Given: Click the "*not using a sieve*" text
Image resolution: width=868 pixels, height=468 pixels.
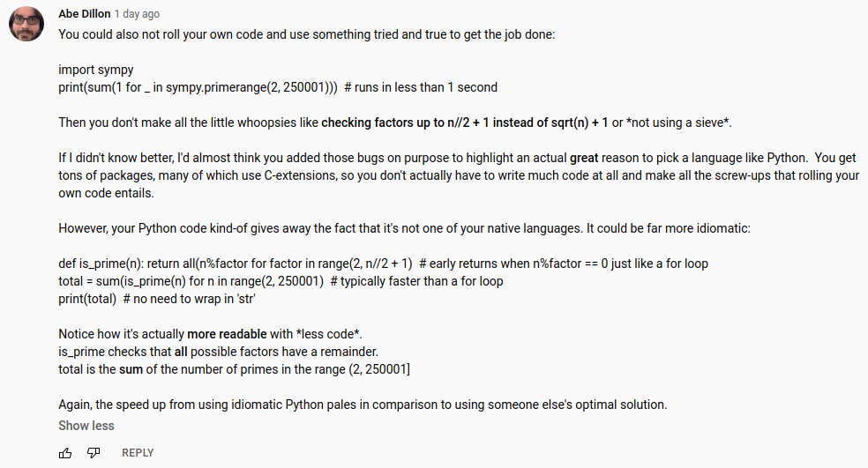Looking at the screenshot, I should pos(679,123).
